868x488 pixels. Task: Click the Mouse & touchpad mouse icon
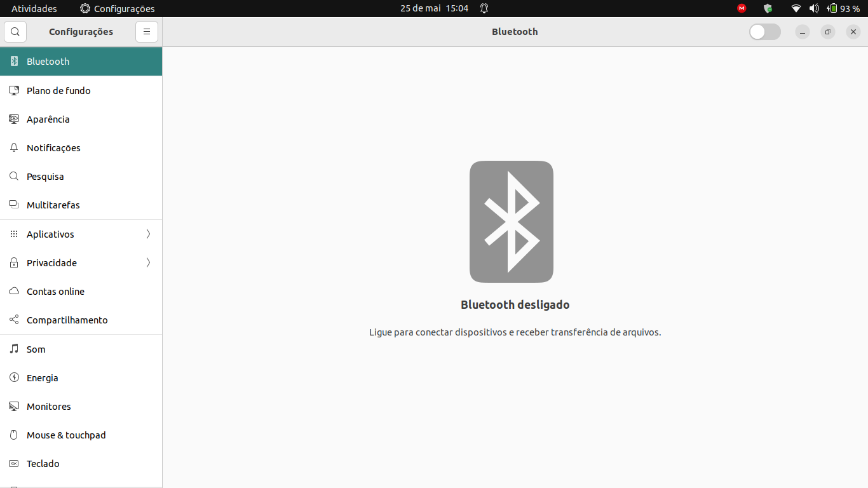(x=14, y=435)
